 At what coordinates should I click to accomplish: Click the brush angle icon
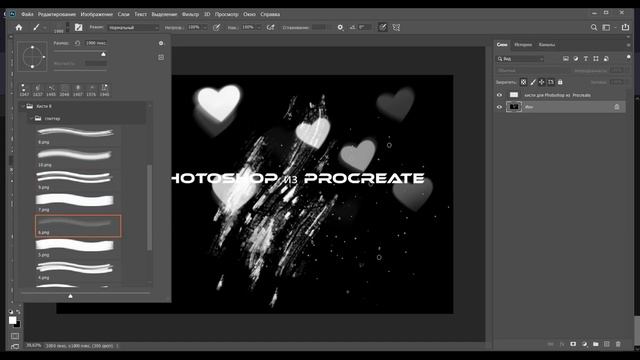(x=353, y=27)
